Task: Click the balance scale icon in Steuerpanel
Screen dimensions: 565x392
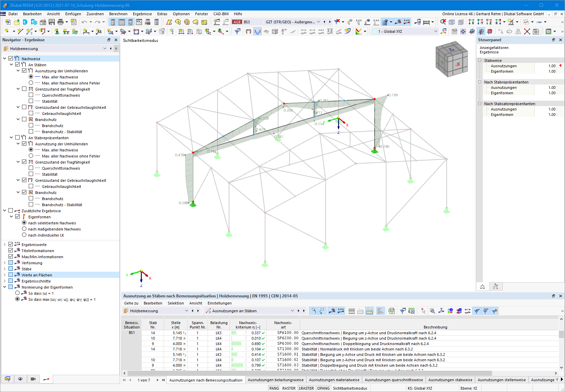Action: pos(482,287)
